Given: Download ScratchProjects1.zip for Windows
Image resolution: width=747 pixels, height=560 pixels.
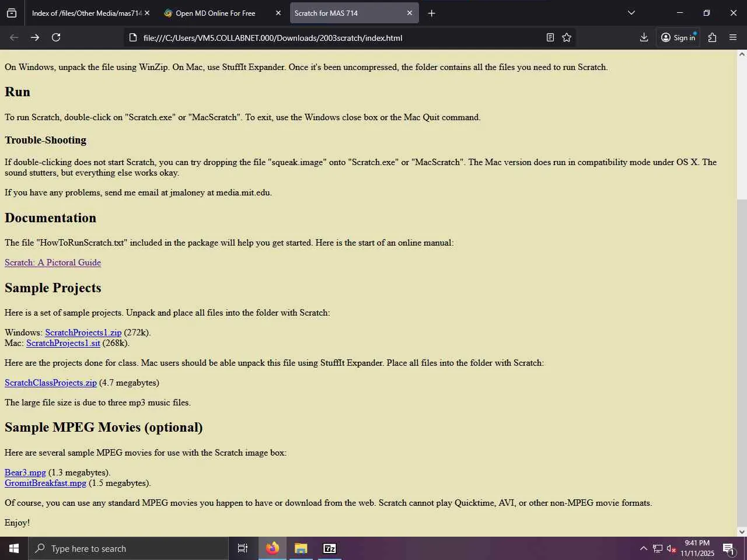Looking at the screenshot, I should (x=83, y=332).
